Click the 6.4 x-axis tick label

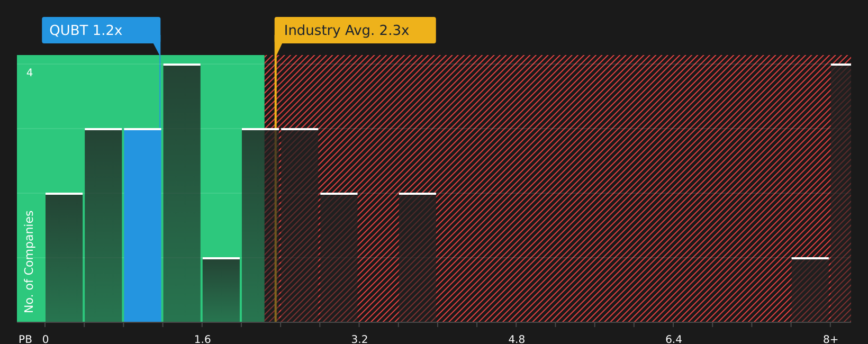(674, 339)
